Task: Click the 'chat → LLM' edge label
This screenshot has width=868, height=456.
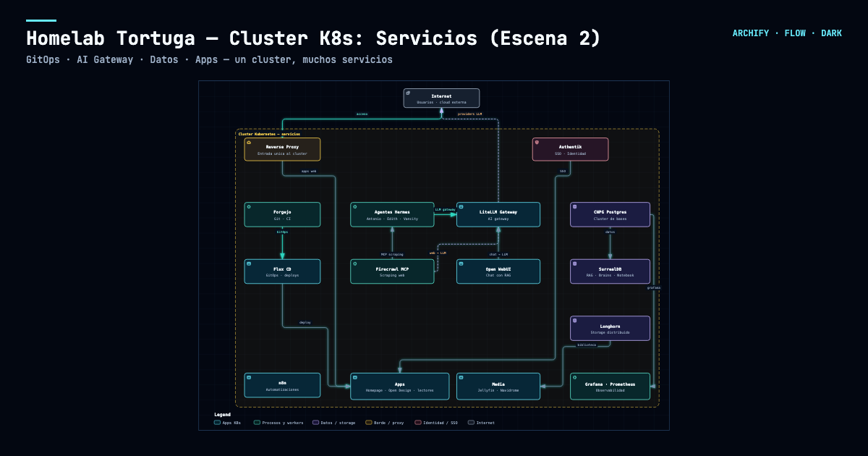Action: pyautogui.click(x=498, y=254)
